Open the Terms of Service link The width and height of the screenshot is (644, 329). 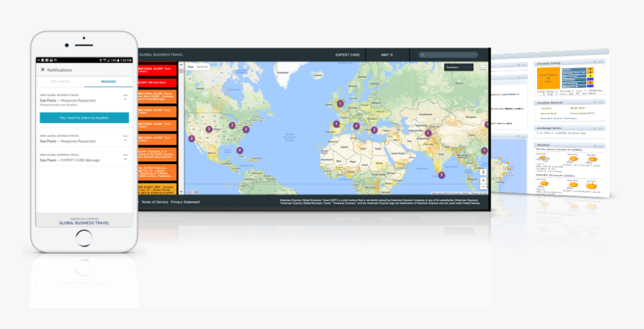[154, 202]
